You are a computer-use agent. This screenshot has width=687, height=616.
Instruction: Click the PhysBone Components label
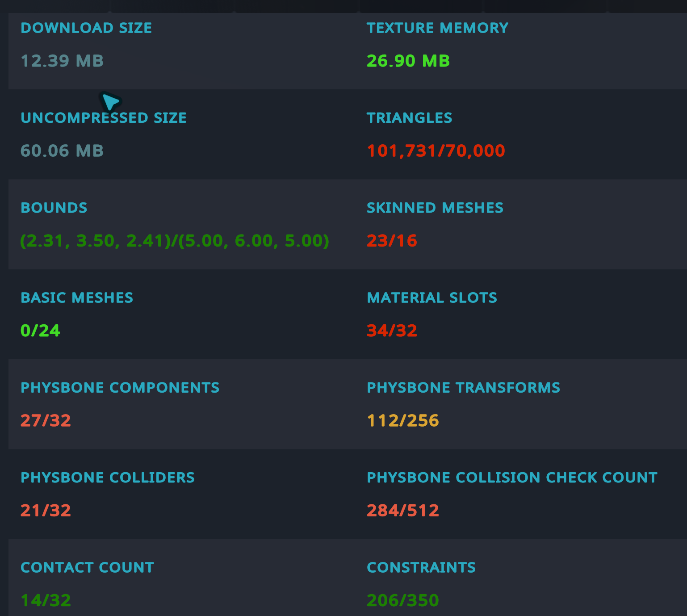tap(120, 388)
